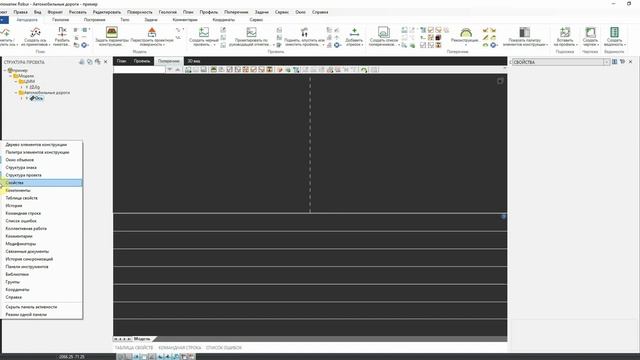Click the input field in the view toolbar

[x=139, y=70]
